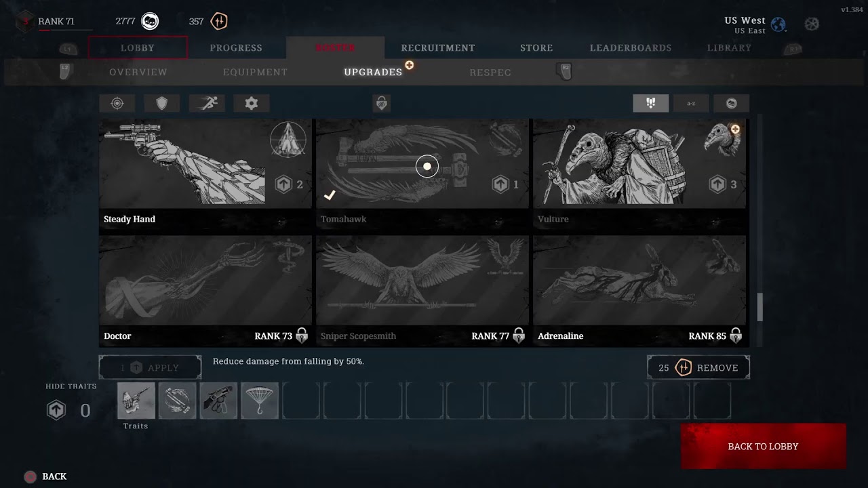This screenshot has width=868, height=488.
Task: Click the Hunt Dollars currency icon
Action: pyautogui.click(x=150, y=21)
